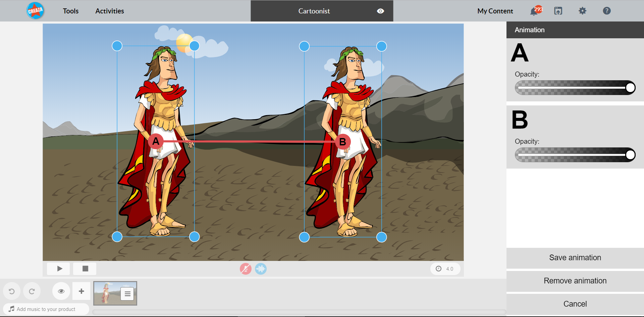Undo the last action
644x317 pixels.
click(12, 291)
